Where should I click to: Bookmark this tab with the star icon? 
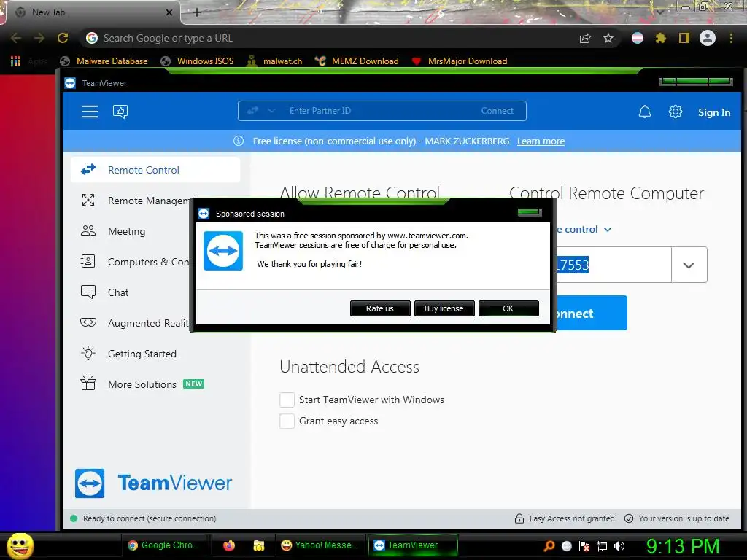[x=608, y=38]
